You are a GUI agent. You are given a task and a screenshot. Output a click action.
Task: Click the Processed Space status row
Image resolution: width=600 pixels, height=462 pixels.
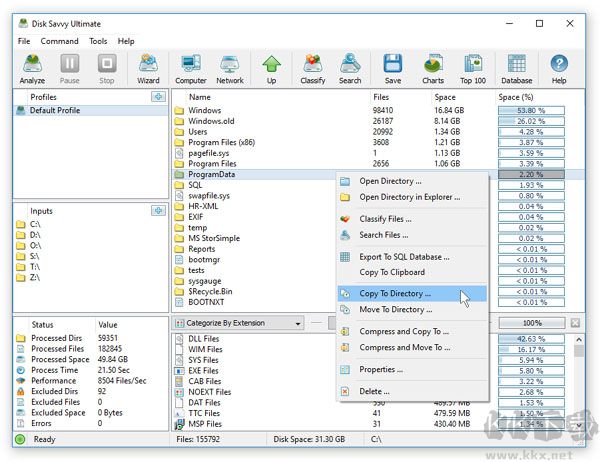coord(91,359)
